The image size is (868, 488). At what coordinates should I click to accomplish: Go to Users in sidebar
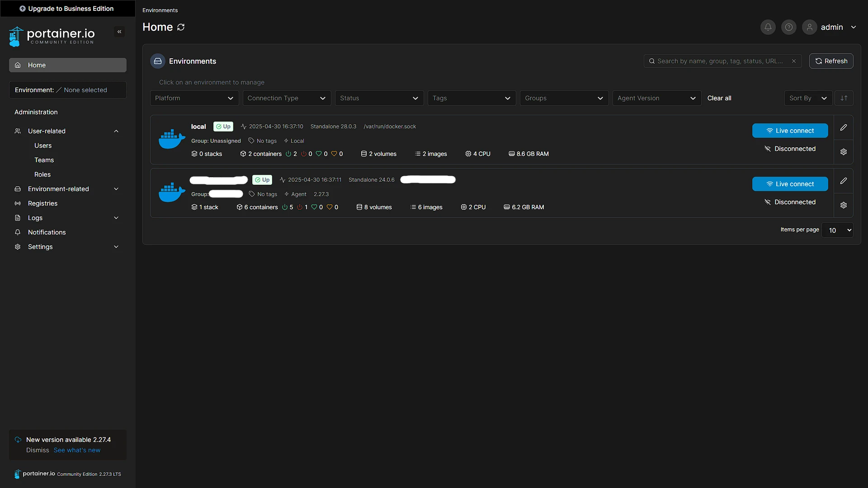(43, 145)
